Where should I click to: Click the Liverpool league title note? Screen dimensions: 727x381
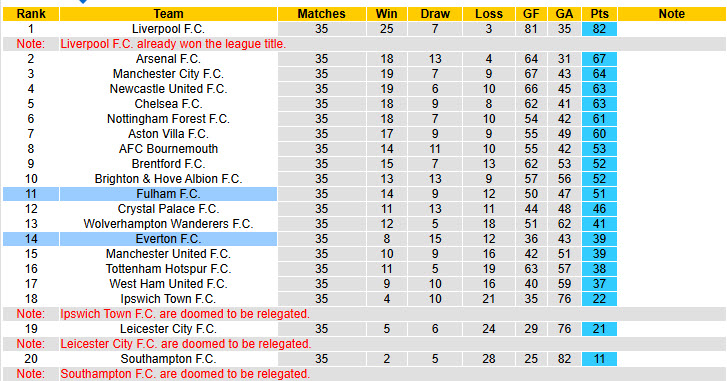pyautogui.click(x=173, y=44)
